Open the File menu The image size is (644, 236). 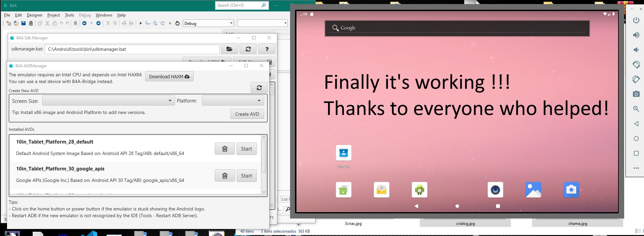tap(7, 15)
